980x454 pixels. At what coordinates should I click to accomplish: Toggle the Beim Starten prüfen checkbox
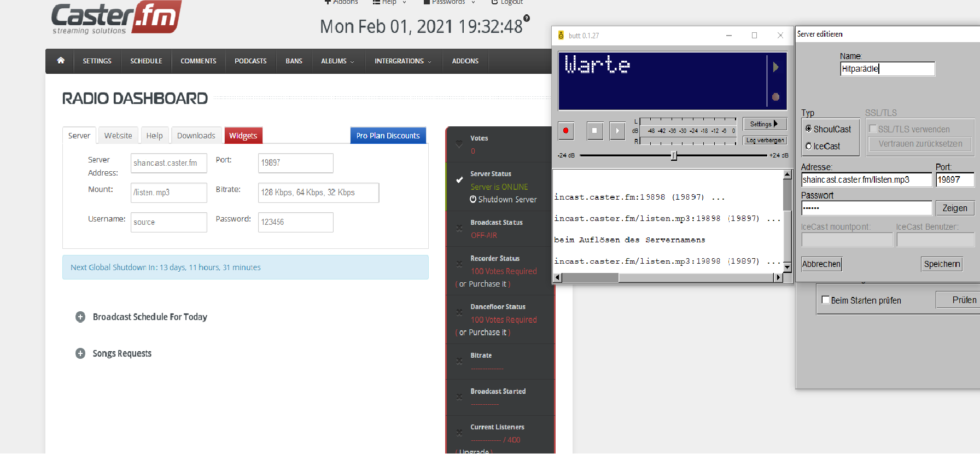pos(826,300)
